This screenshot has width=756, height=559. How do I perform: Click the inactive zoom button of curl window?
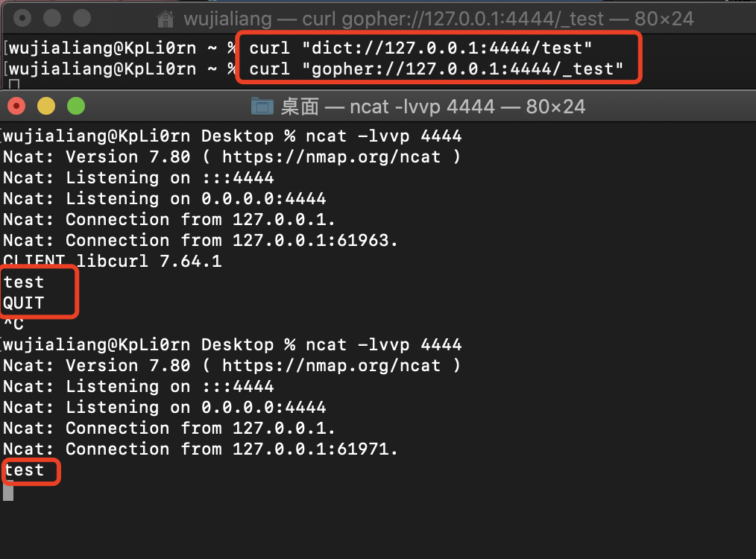coord(82,18)
